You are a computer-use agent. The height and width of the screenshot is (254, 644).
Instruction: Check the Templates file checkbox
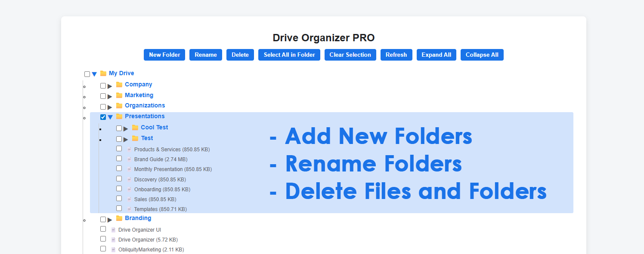(119, 208)
